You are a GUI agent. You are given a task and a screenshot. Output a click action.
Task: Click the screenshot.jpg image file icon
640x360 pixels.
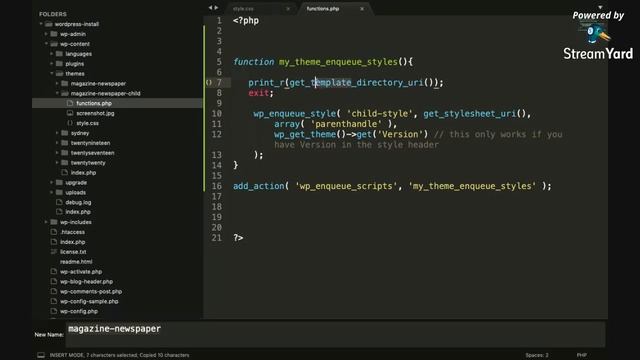(70, 113)
